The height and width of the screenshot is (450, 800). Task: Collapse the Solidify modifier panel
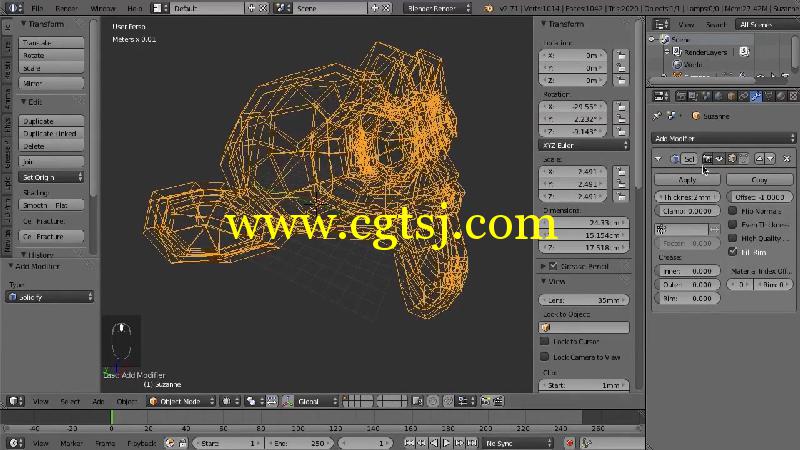pos(658,159)
